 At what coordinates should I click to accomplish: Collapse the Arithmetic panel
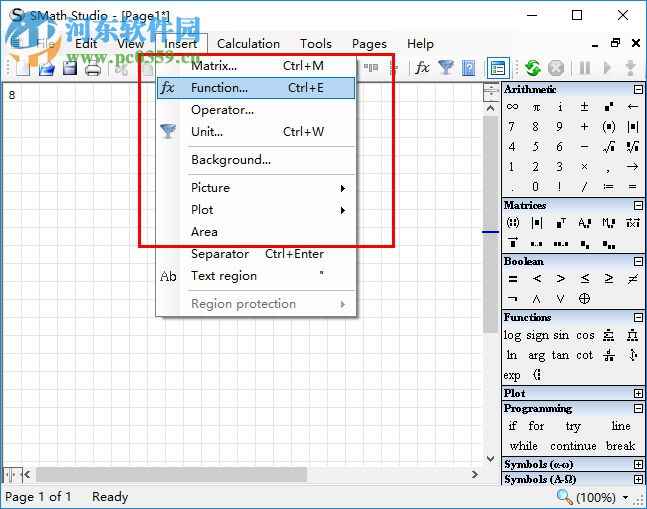pos(638,90)
